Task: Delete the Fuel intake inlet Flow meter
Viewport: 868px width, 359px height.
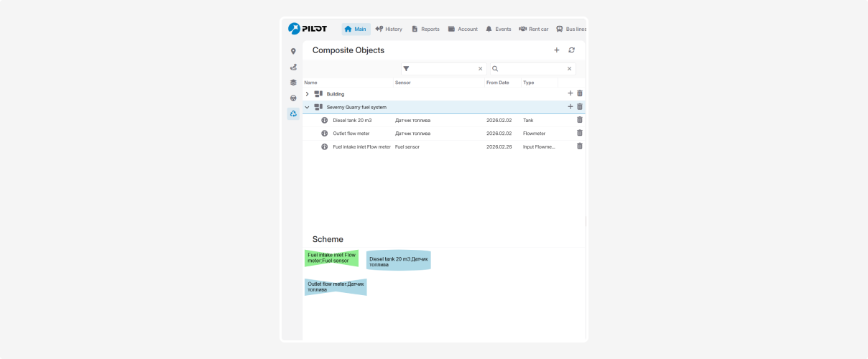Action: click(x=580, y=146)
